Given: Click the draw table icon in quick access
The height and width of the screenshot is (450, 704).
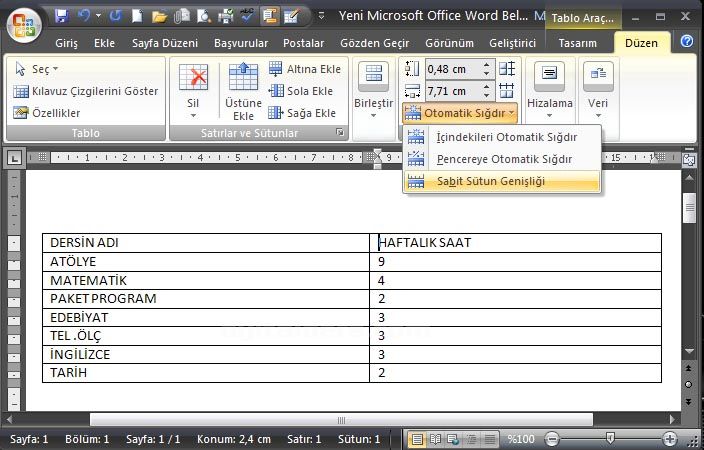Looking at the screenshot, I should click(291, 16).
